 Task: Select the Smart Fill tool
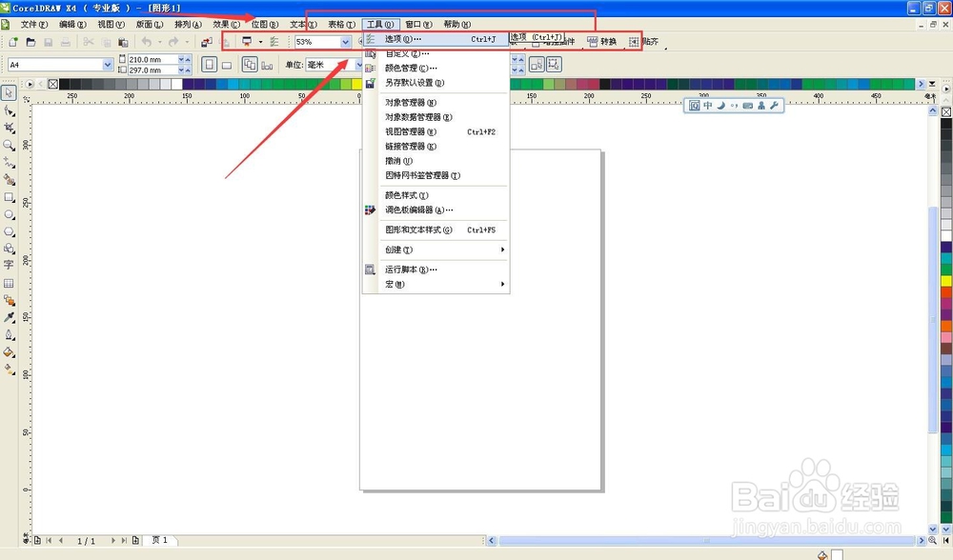coord(9,180)
